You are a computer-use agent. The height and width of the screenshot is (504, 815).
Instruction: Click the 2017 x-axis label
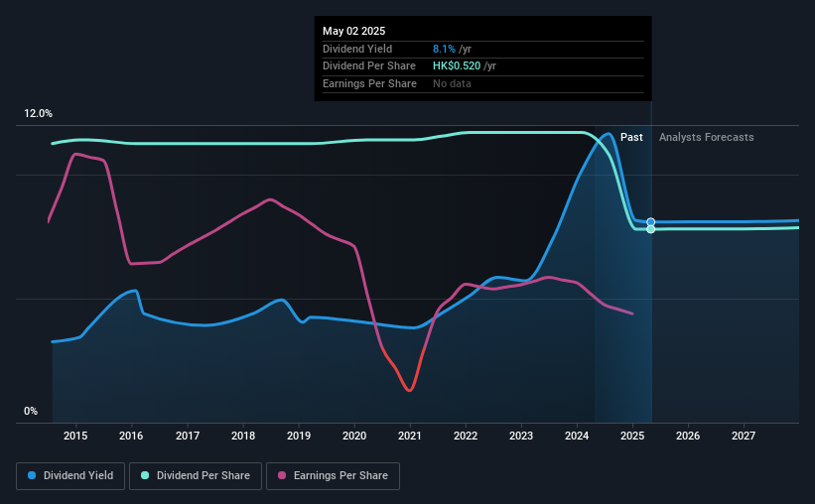(187, 436)
